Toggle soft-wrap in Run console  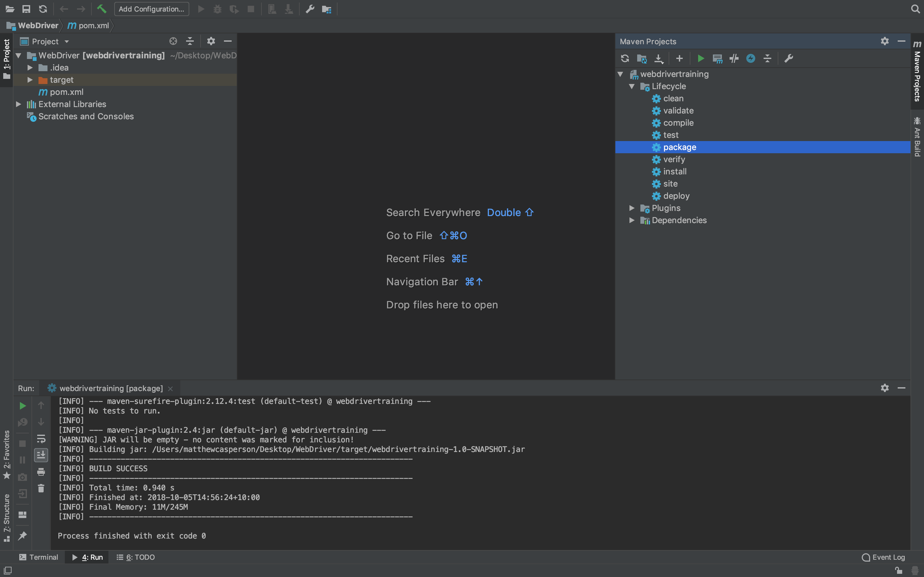click(41, 439)
